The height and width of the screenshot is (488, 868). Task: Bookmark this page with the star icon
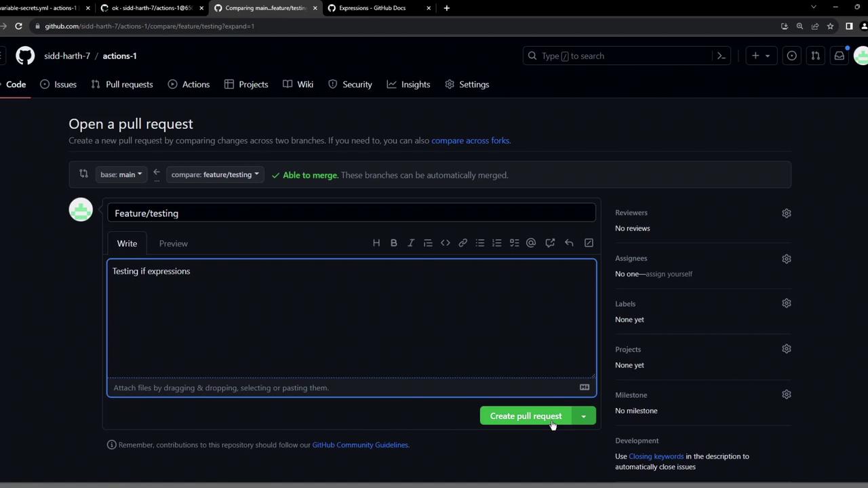(x=830, y=26)
